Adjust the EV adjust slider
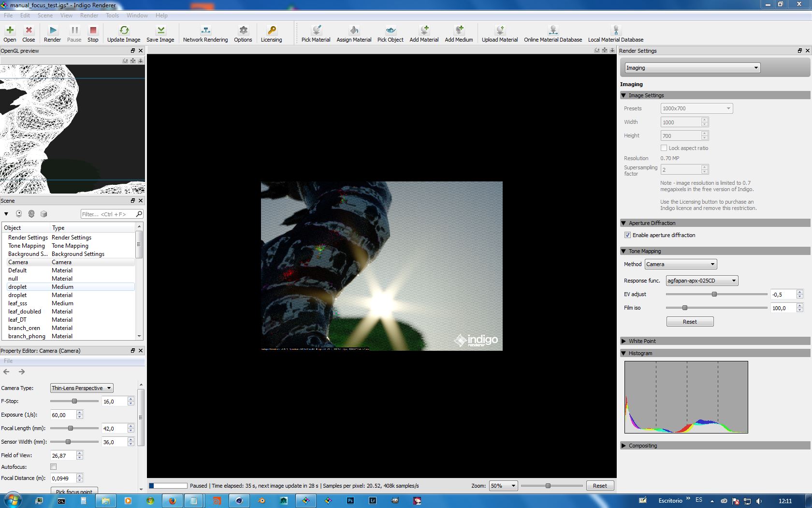 [714, 294]
